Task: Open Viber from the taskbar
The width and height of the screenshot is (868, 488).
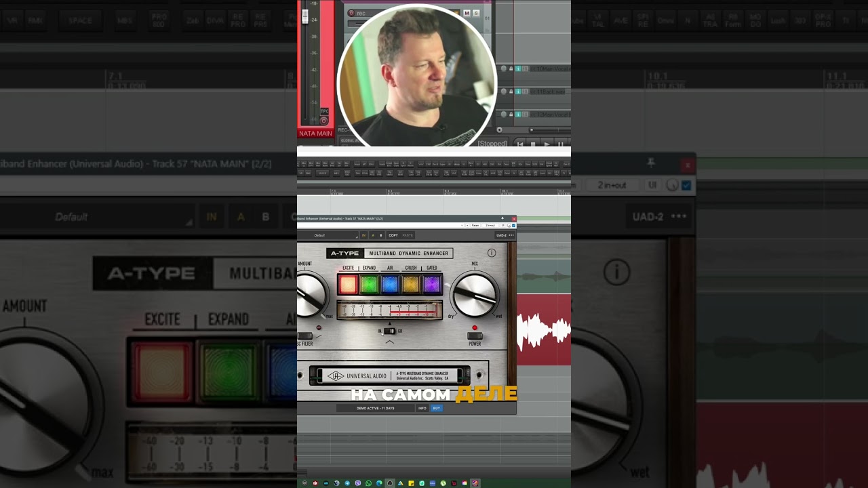Action: click(358, 483)
